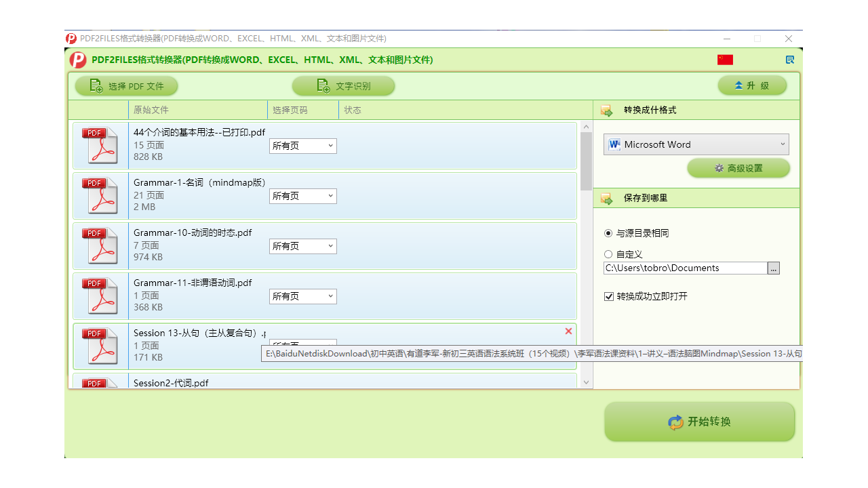
Task: Click the Microsoft Word format icon
Action: pyautogui.click(x=615, y=144)
